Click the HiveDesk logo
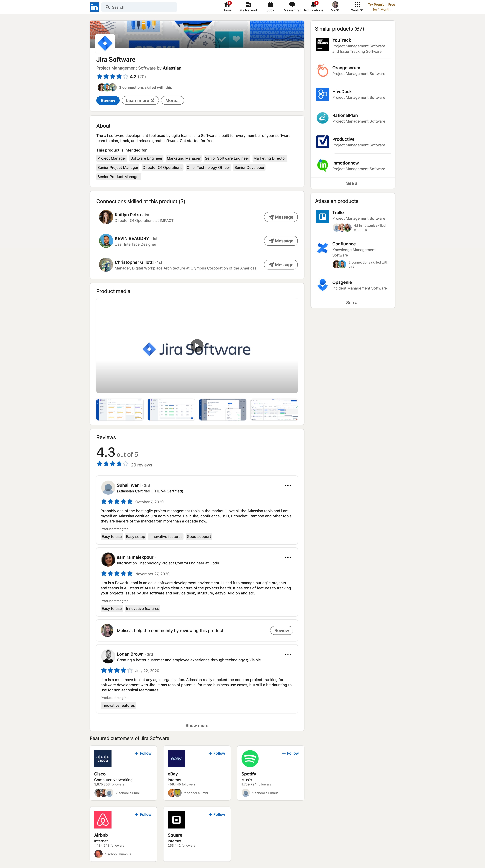 (x=322, y=94)
